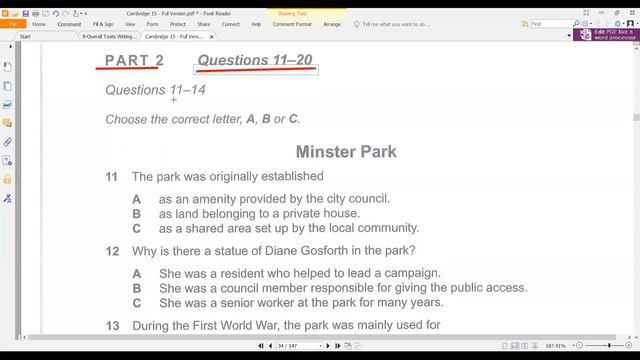
Task: Open the Connected PDF panel icon in sidebar
Action: click(x=7, y=161)
